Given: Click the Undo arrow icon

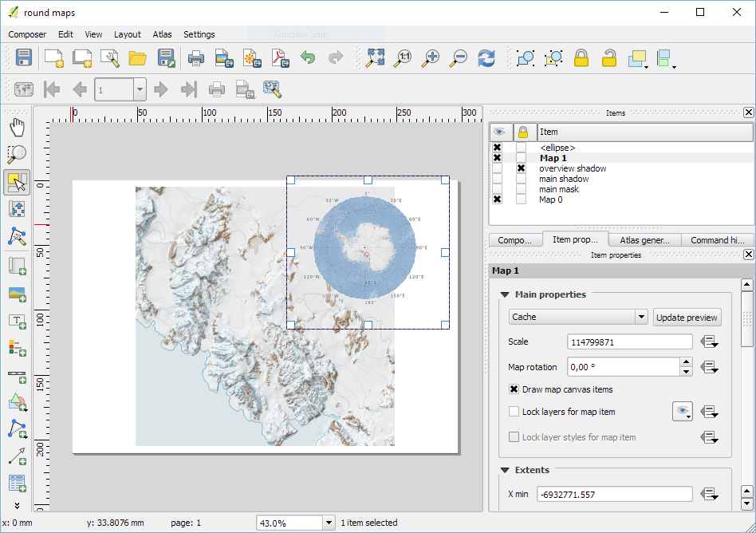Looking at the screenshot, I should (308, 57).
